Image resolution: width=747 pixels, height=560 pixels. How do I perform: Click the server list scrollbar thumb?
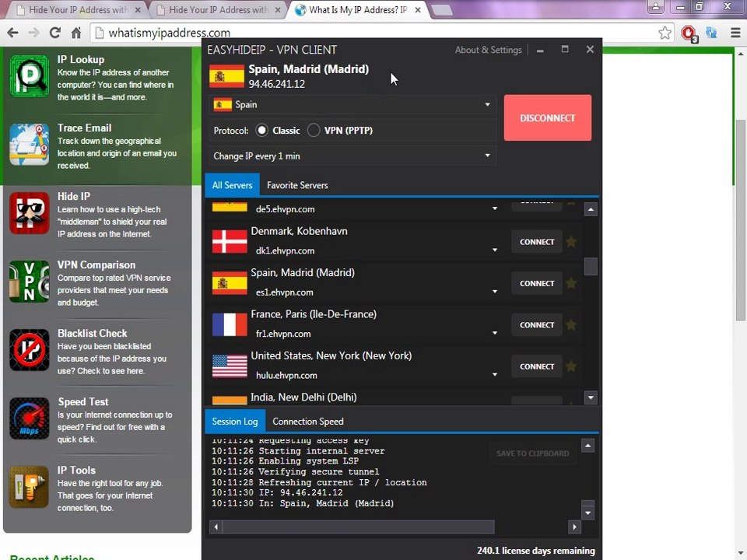591,267
